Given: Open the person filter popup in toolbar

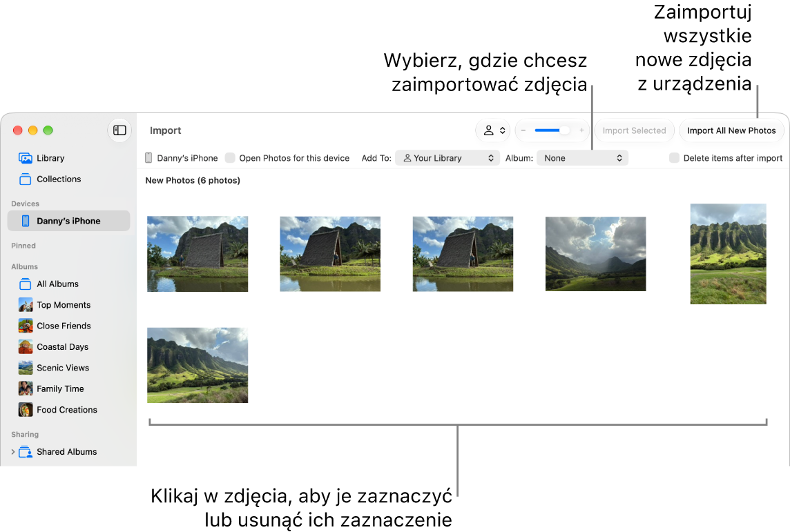Looking at the screenshot, I should tap(493, 130).
